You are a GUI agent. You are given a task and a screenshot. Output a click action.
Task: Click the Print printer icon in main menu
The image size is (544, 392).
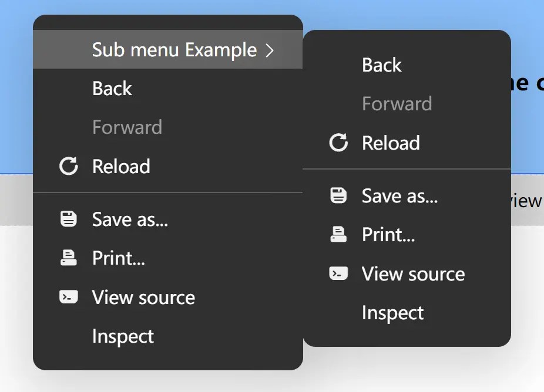[x=69, y=258]
